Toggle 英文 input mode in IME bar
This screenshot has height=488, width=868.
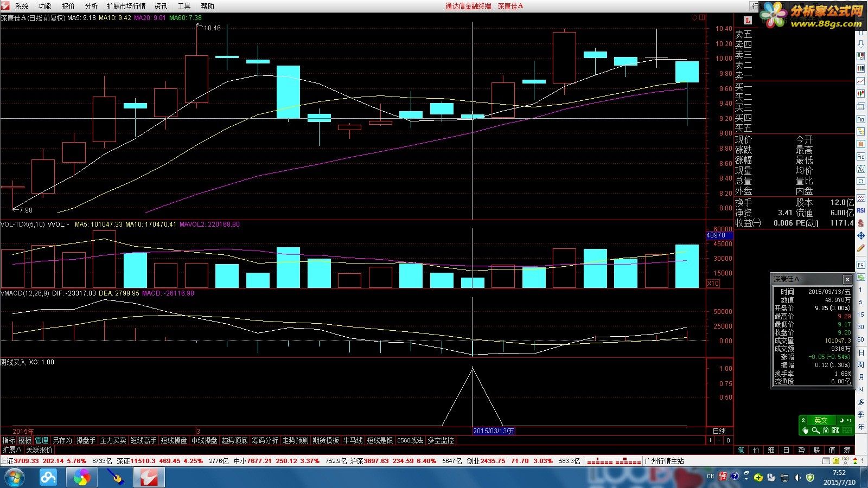(x=821, y=420)
